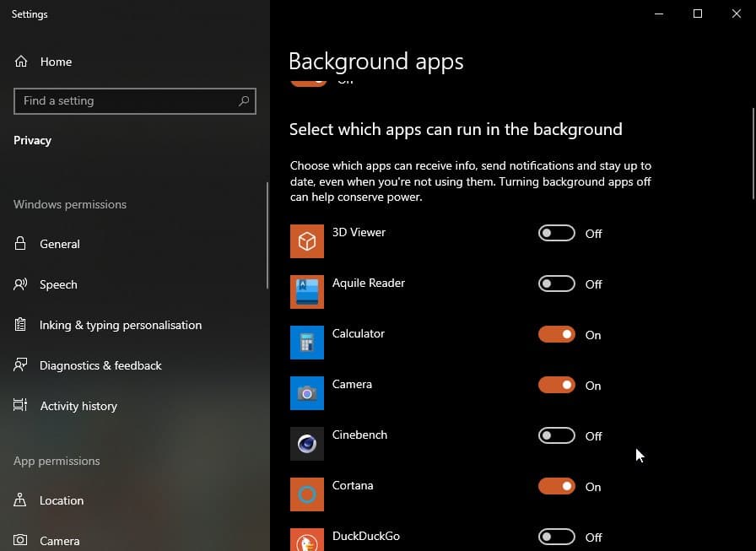Screen dimensions: 756x551
Task: Minimize the Settings window
Action: [x=659, y=14]
